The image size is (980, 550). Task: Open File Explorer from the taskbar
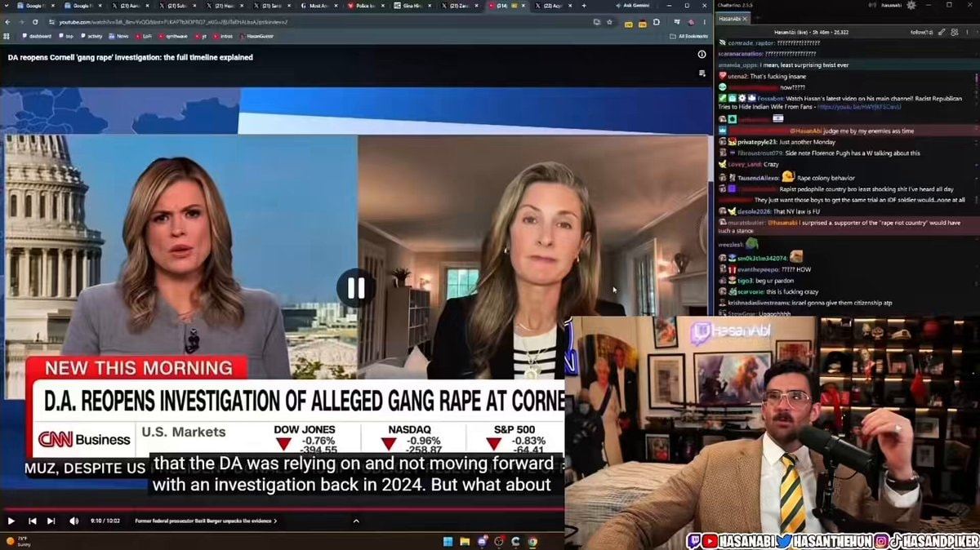(x=465, y=541)
